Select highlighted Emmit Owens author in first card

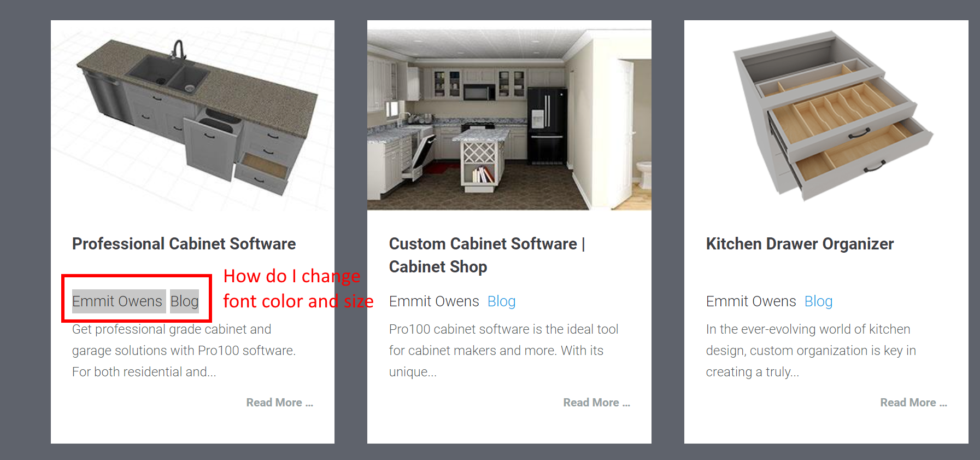119,301
